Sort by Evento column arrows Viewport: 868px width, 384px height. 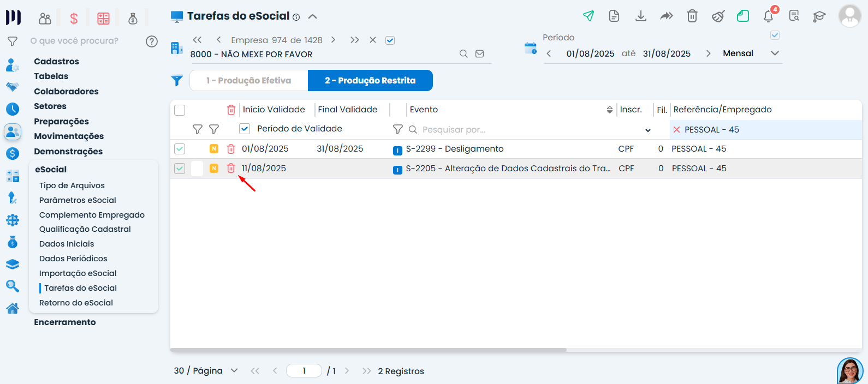(x=610, y=110)
